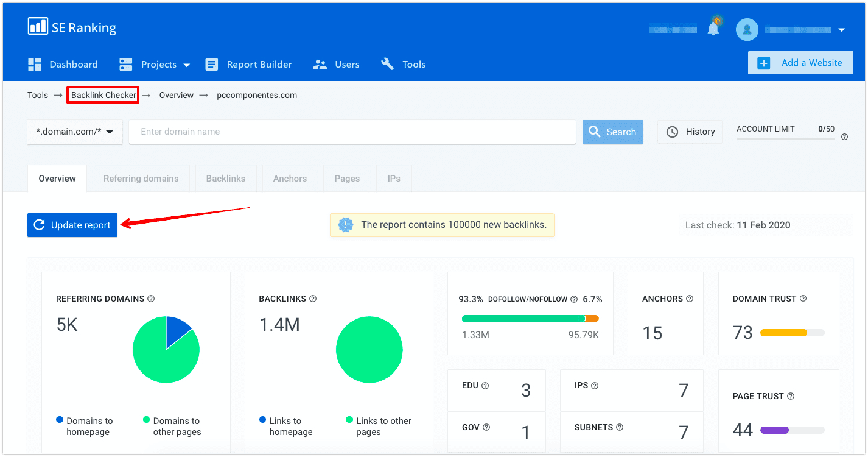Click the Backlink Checker breadcrumb
This screenshot has height=457, width=868.
pyautogui.click(x=103, y=95)
